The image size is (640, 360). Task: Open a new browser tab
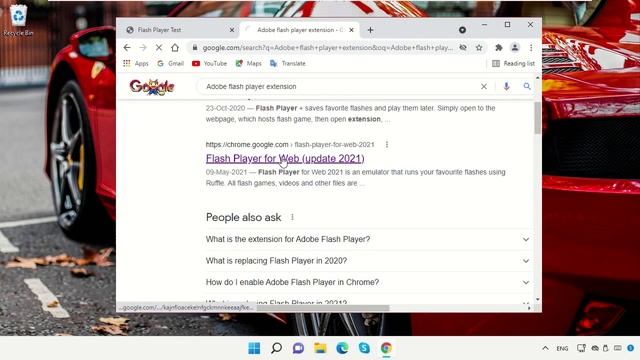(370, 30)
